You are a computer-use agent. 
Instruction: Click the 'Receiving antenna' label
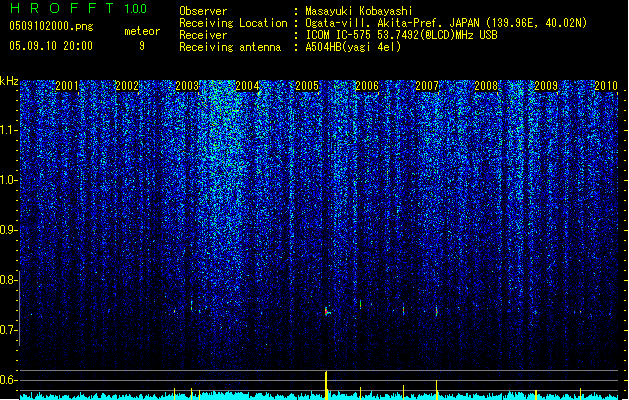(230, 47)
